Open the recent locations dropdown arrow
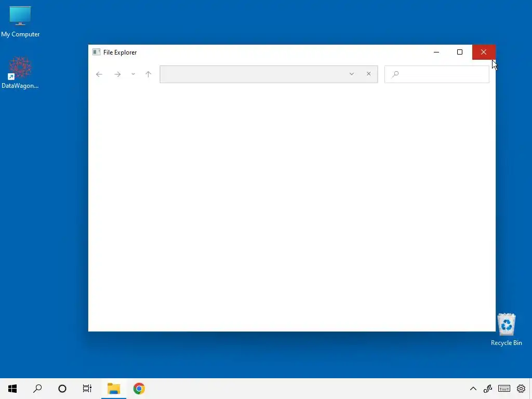This screenshot has width=532, height=399. [x=134, y=74]
